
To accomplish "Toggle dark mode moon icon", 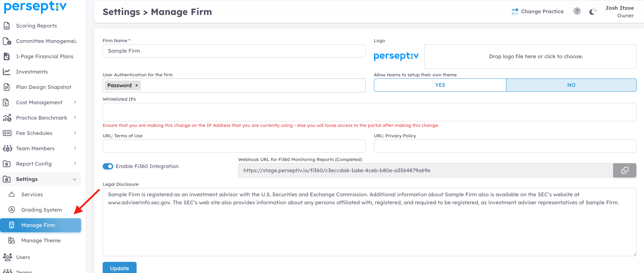I will click(x=593, y=12).
